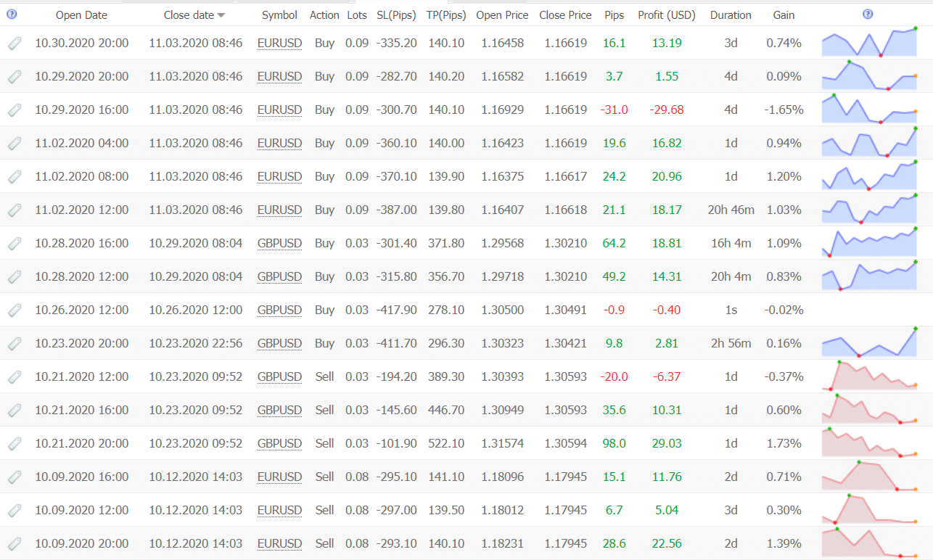Open the paperclip icon for trade opened 10.26.2020 12:00

(x=15, y=310)
